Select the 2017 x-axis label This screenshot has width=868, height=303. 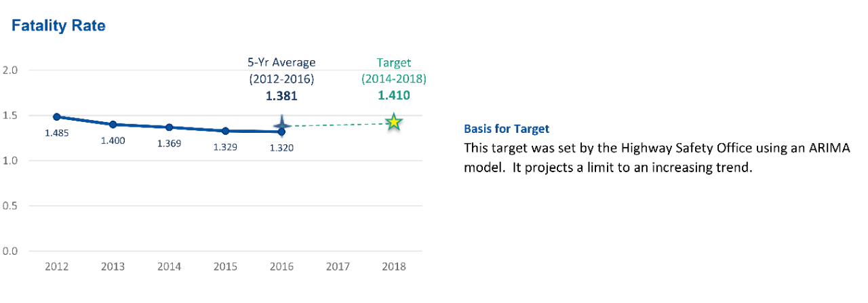[338, 266]
